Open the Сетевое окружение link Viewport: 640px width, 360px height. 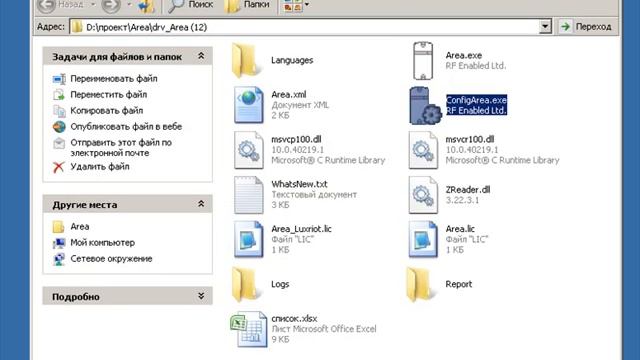click(x=111, y=259)
